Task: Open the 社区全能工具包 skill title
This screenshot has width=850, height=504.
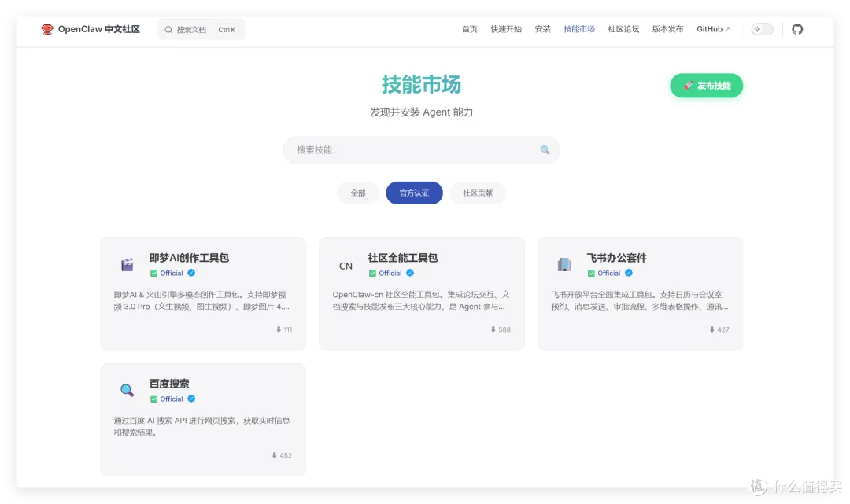Action: (403, 258)
